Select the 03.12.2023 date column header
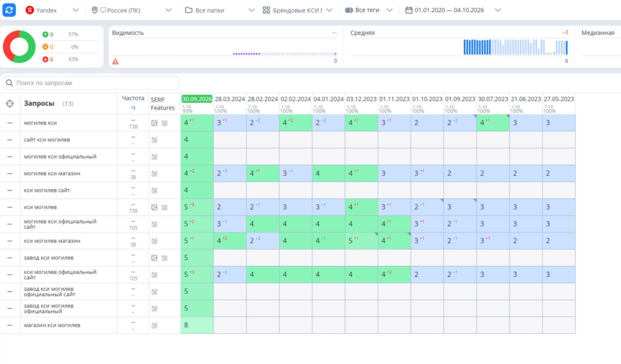This screenshot has width=621, height=364. [x=361, y=99]
